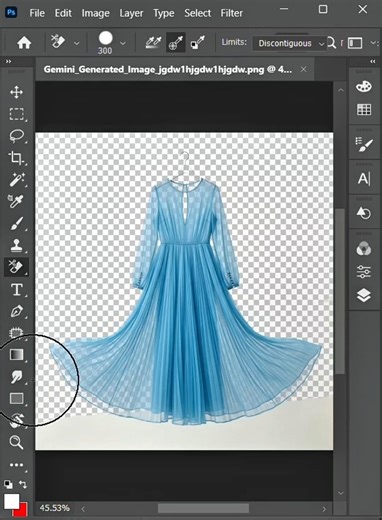
Task: Click the 45.53% zoom level field
Action: click(x=54, y=508)
